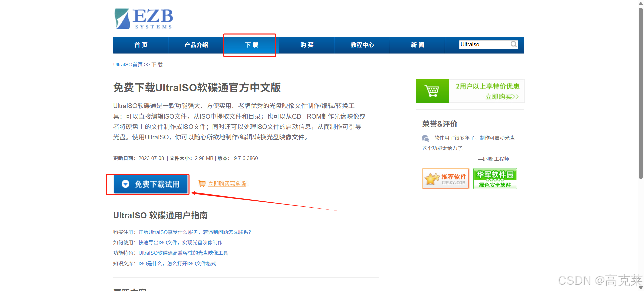Click the UltraISO 软碟通用户指南 heading

[160, 215]
